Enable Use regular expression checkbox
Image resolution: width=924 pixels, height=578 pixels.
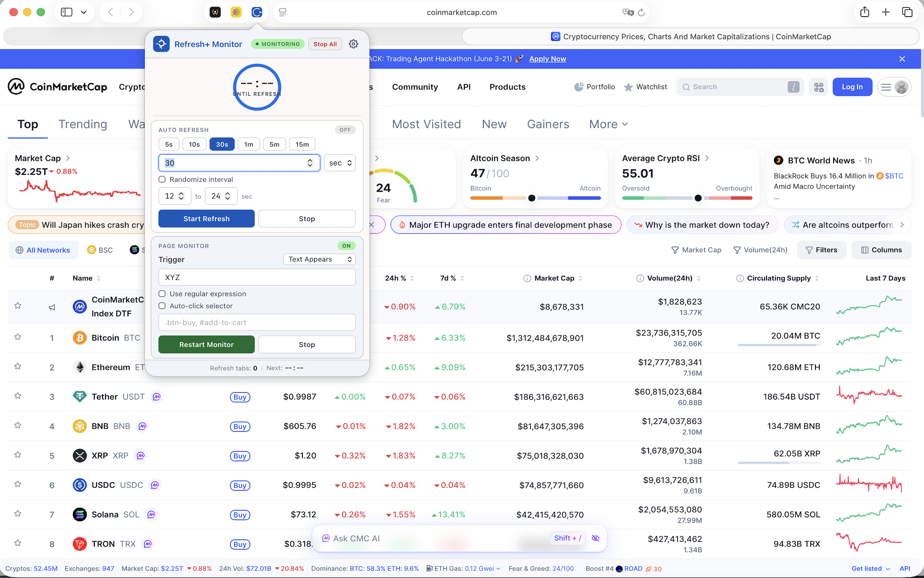click(162, 294)
